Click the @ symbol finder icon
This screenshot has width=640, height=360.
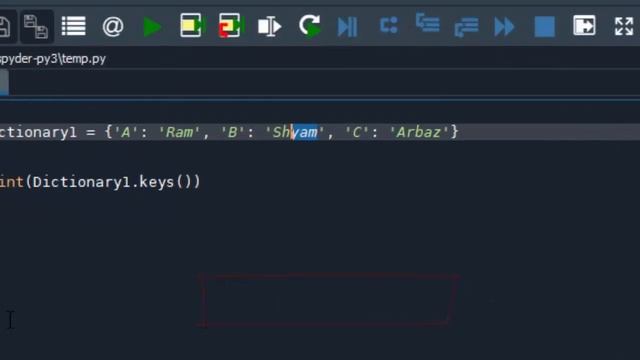click(113, 27)
